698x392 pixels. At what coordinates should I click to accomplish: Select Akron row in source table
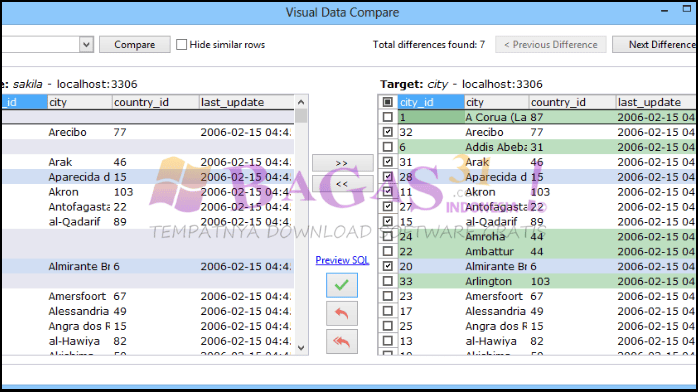tap(147, 192)
